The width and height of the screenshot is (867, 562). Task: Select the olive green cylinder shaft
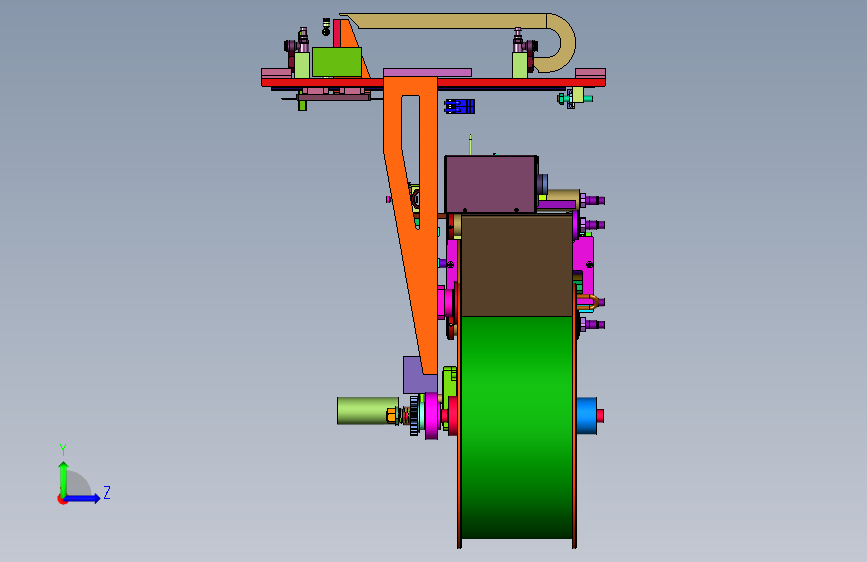tap(368, 410)
